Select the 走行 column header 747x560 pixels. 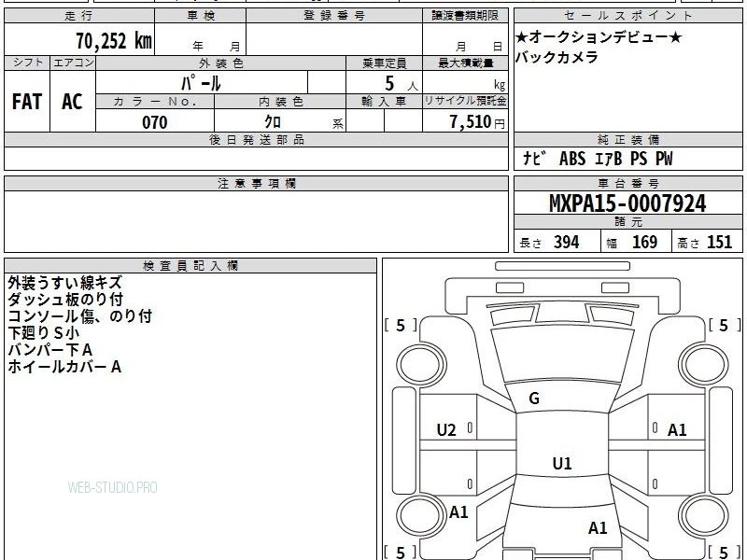tap(79, 16)
